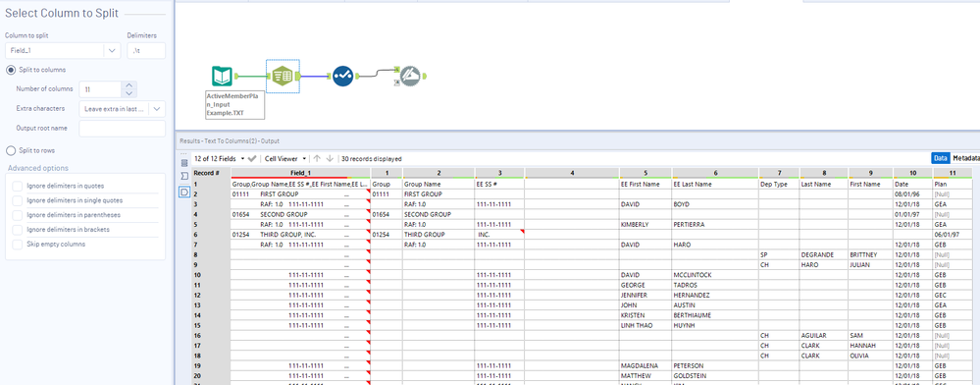Select the SECOND GROUP cell in column 2
This screenshot has height=385, width=980.
438,215
